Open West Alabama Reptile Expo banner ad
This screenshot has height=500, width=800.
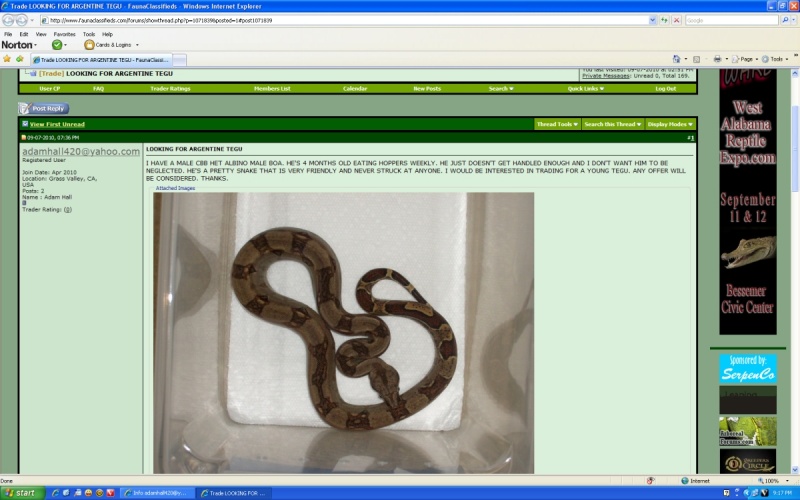pos(748,202)
